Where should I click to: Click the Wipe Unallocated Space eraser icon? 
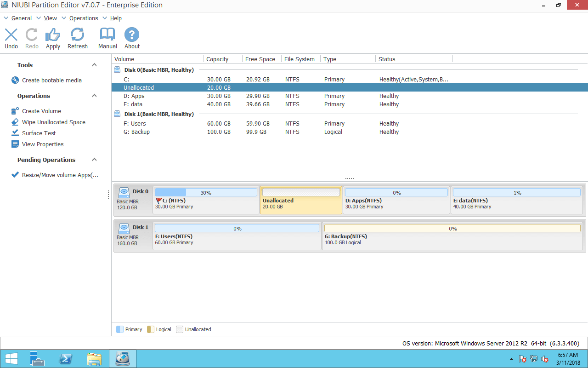pos(15,122)
